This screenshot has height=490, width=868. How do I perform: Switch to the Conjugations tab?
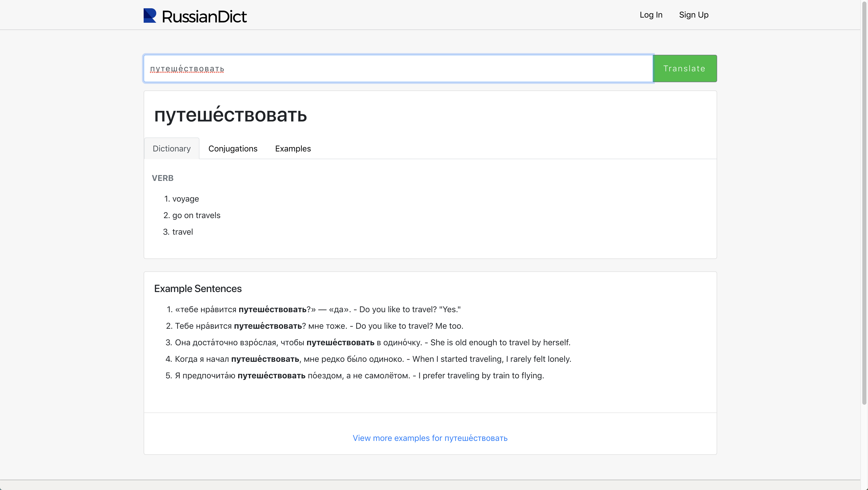tap(233, 148)
